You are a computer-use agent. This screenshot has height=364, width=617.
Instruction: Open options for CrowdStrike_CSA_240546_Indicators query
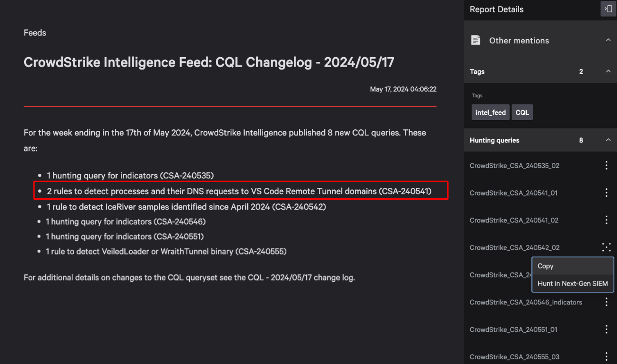click(x=607, y=302)
